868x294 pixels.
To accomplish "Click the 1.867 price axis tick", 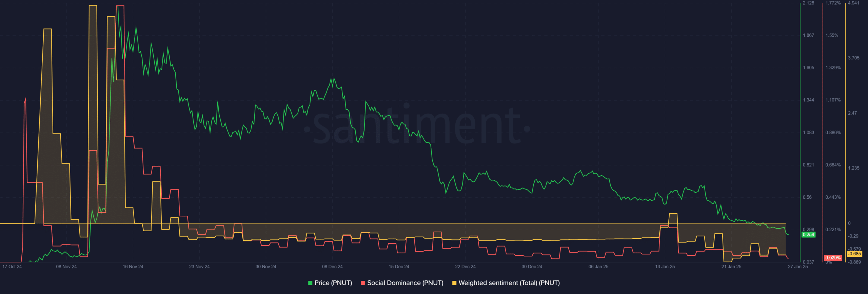I will tap(809, 35).
